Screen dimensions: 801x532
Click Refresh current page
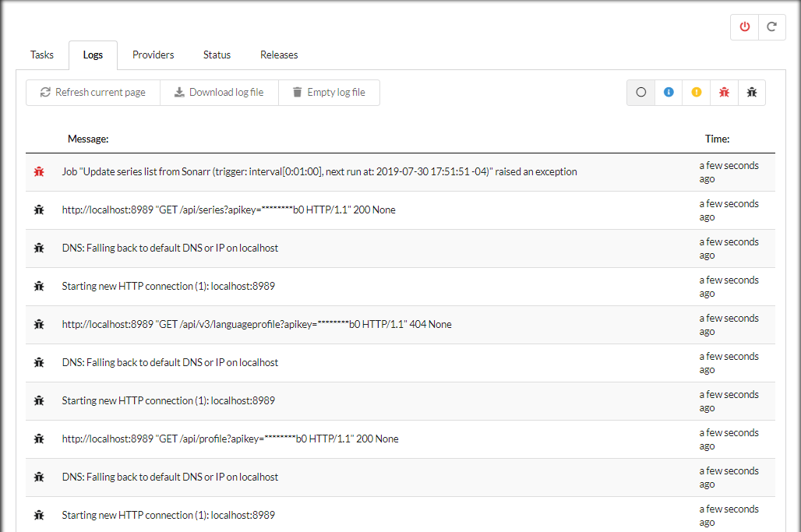point(93,92)
